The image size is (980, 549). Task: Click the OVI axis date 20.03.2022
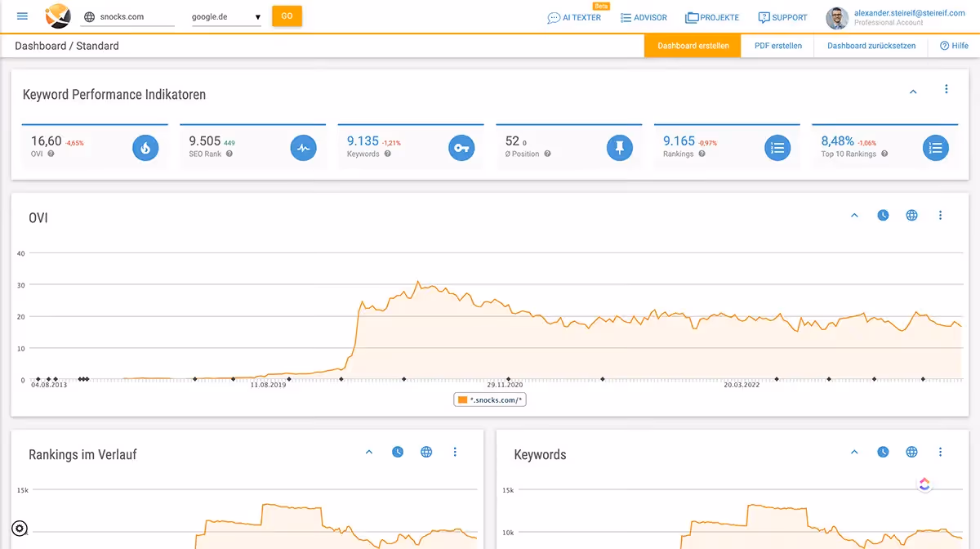tap(742, 385)
